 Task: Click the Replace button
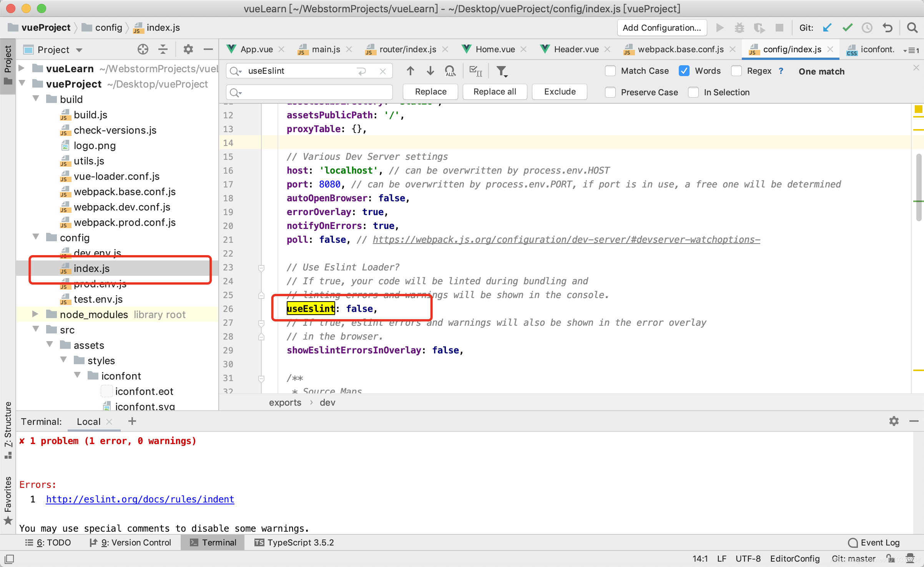click(x=430, y=92)
